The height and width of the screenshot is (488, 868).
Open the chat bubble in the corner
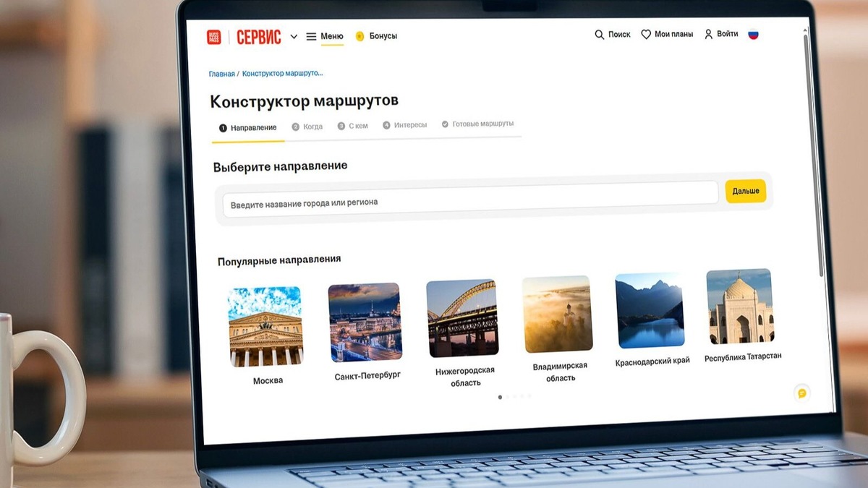[800, 394]
